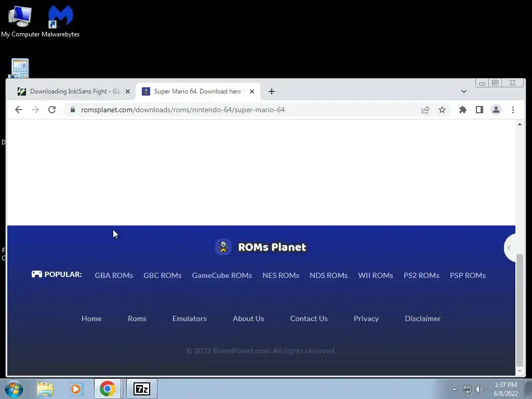Open Windows Explorer from the taskbar
532x399 pixels.
pos(45,389)
